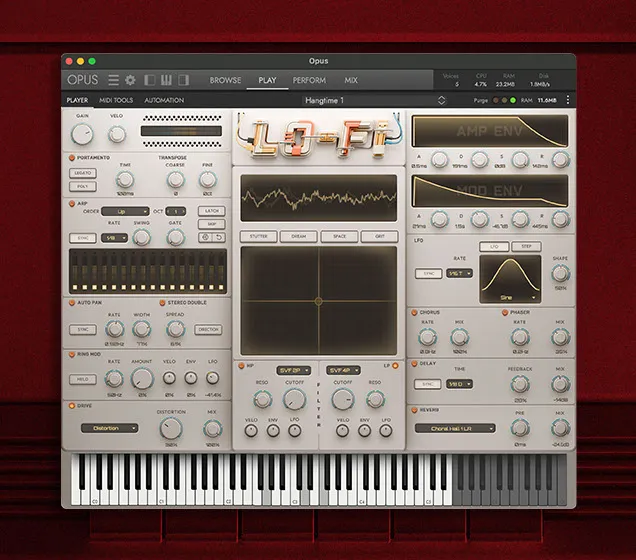636x560 pixels.
Task: Open the Arp RATE dropdown showing 1/8
Action: [114, 238]
